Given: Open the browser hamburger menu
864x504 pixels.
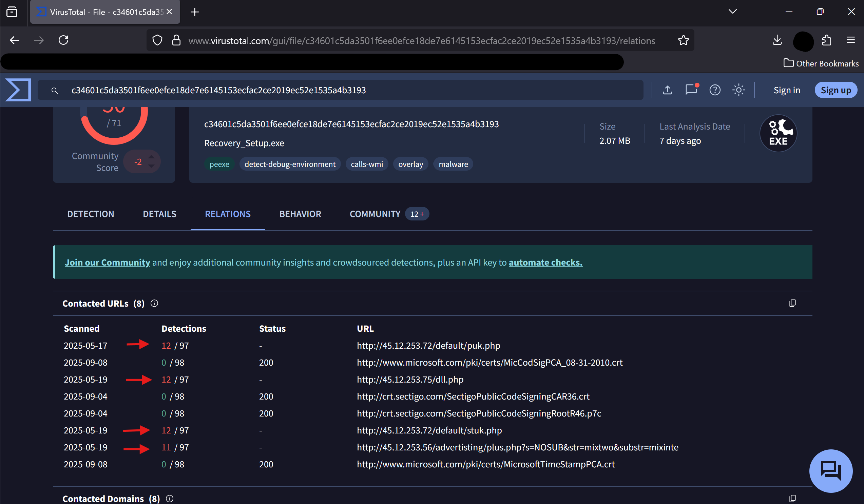Looking at the screenshot, I should tap(851, 40).
